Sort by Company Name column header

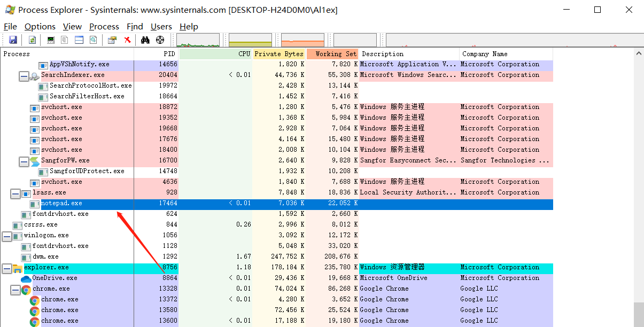pos(506,54)
